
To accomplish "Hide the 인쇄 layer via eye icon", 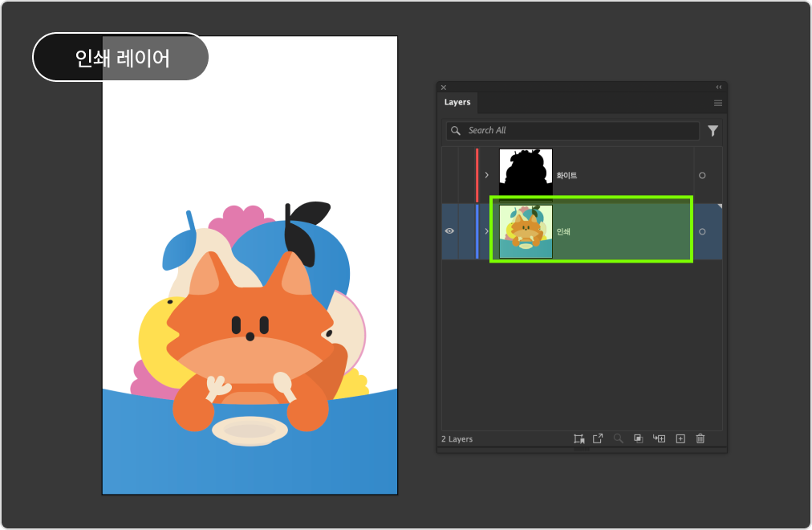I will point(449,231).
